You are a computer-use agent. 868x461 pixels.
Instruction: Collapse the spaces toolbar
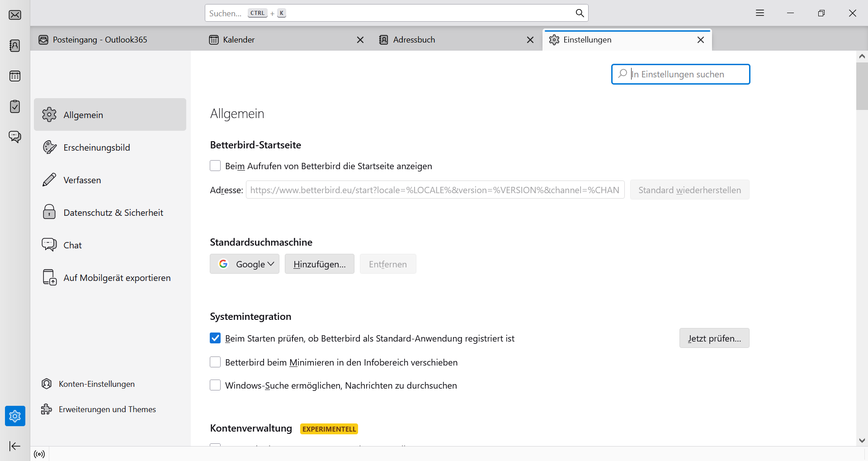tap(15, 447)
